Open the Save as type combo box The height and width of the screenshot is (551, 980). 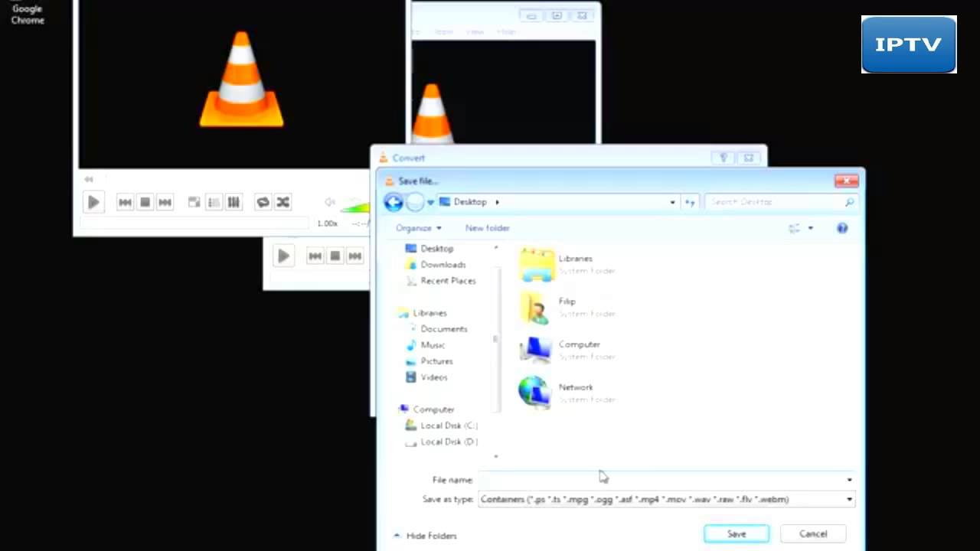tap(666, 499)
